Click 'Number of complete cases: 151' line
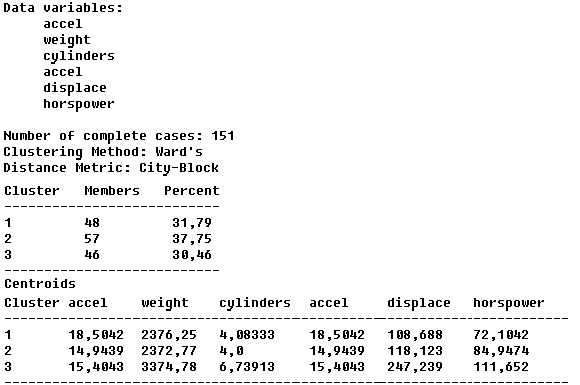This screenshot has height=385, width=580. (x=119, y=136)
